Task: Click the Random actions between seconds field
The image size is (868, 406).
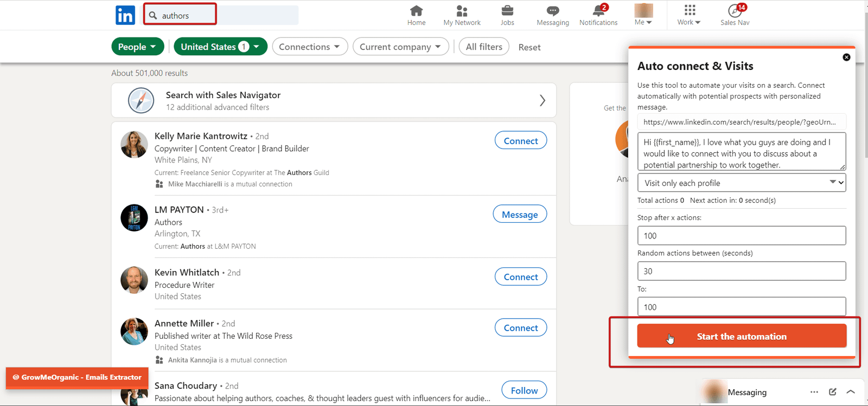Action: click(742, 271)
